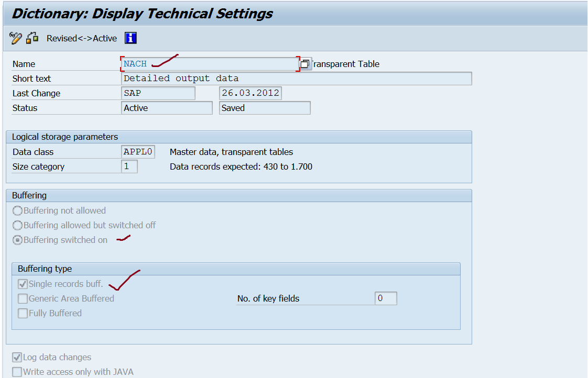Click the Data class field APPL0
The width and height of the screenshot is (588, 378).
[138, 152]
